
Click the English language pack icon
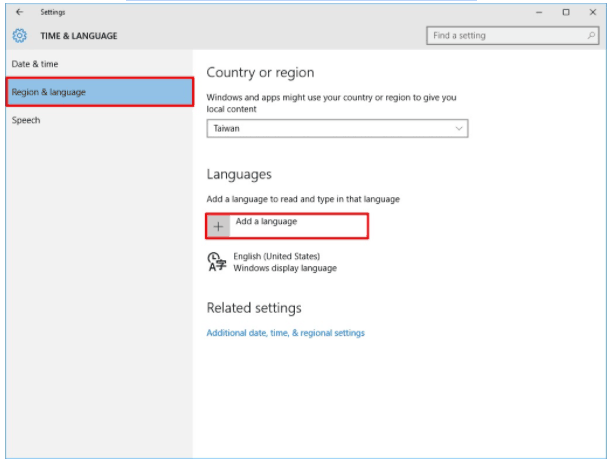(x=216, y=262)
